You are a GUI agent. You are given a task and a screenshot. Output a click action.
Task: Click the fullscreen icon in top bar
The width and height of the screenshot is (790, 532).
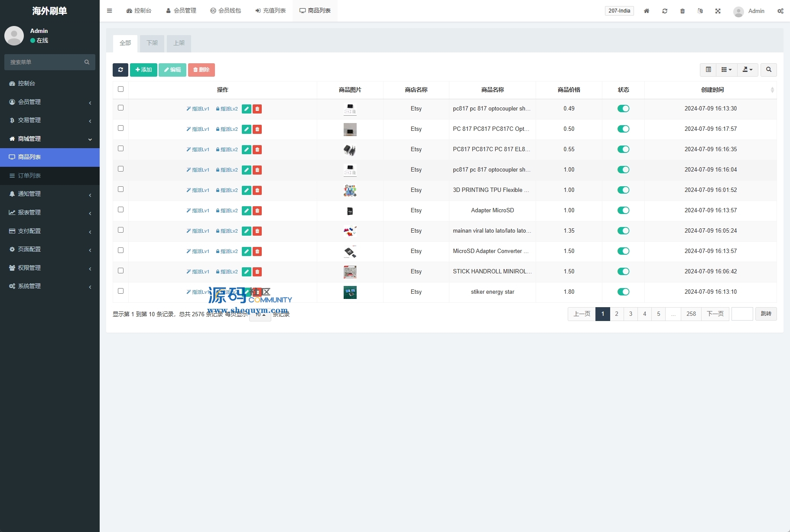[718, 11]
